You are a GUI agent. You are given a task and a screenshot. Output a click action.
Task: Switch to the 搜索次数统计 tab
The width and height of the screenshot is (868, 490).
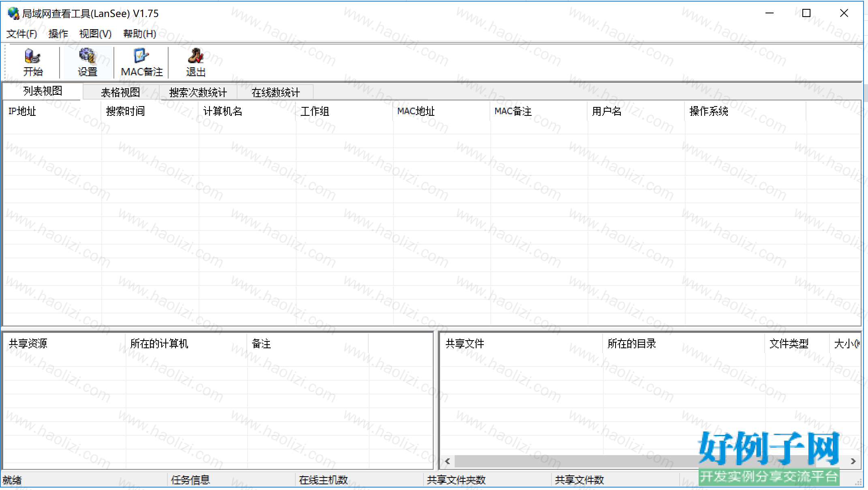(x=198, y=93)
